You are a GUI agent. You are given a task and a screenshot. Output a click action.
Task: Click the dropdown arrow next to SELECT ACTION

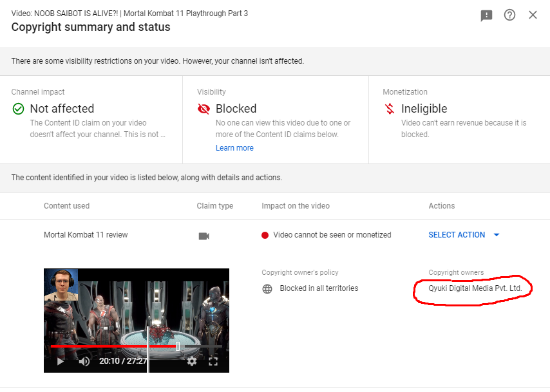point(497,235)
